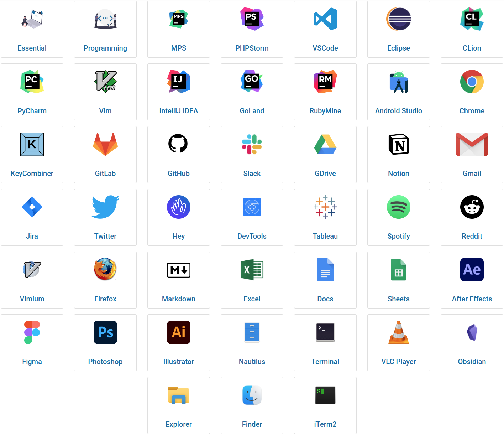Follow the Markdown label link

pos(179,299)
